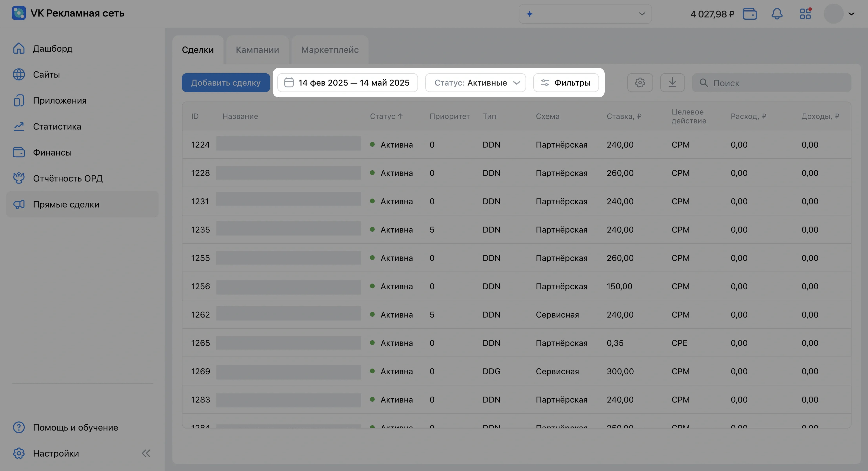Viewport: 868px width, 471px height.
Task: Click the Добавить сделку button
Action: tap(226, 83)
